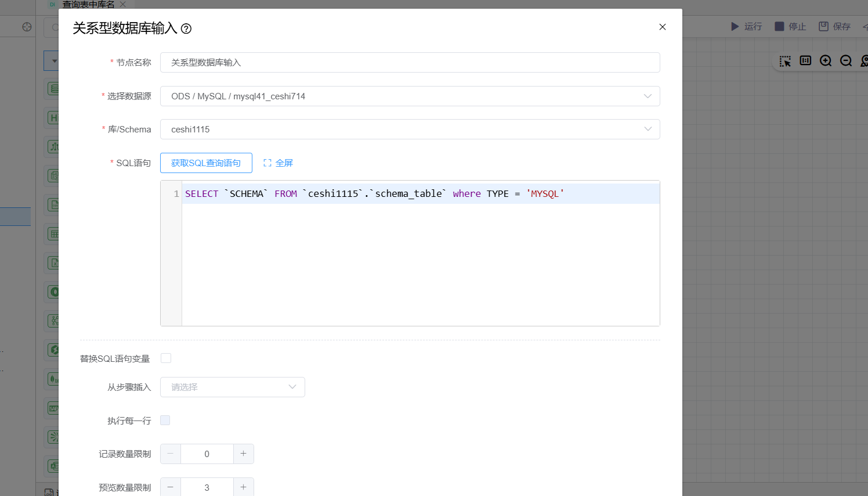The width and height of the screenshot is (868, 496).
Task: Enable the 替换SQL语句变量 checkbox
Action: [x=166, y=358]
